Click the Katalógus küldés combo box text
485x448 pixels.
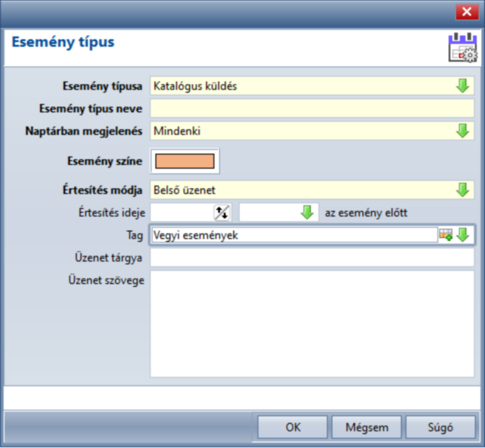tap(195, 86)
